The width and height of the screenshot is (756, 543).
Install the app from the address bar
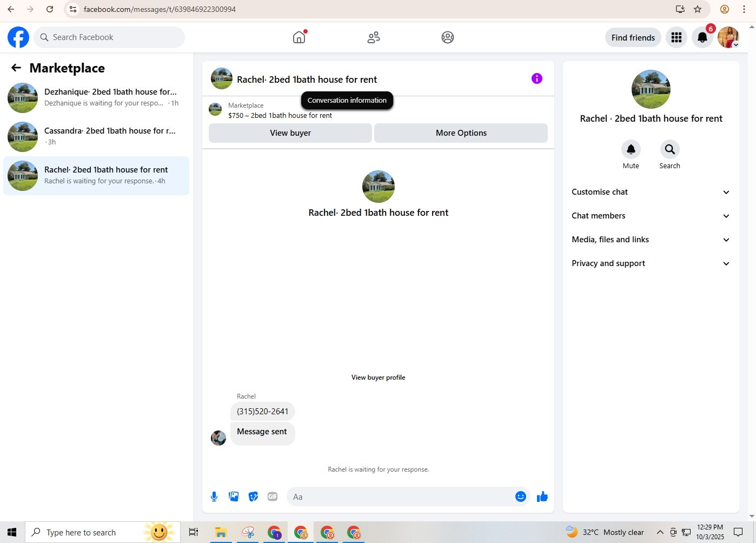[x=680, y=9]
